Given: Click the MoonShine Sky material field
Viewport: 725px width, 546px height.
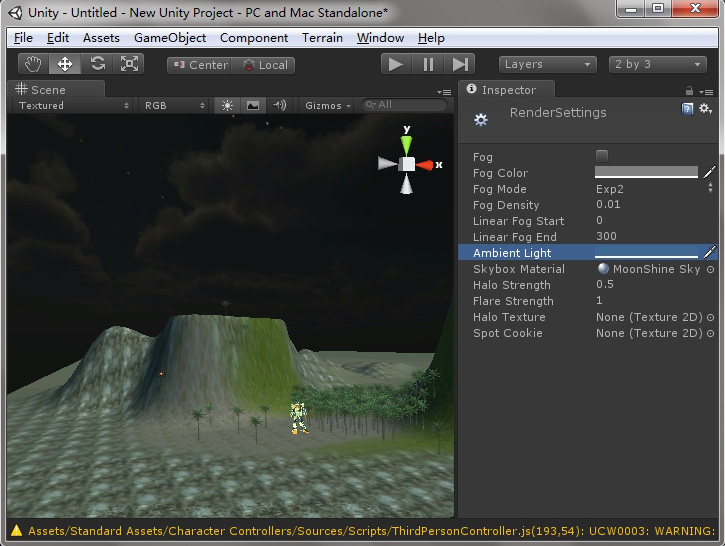Looking at the screenshot, I should 650,269.
